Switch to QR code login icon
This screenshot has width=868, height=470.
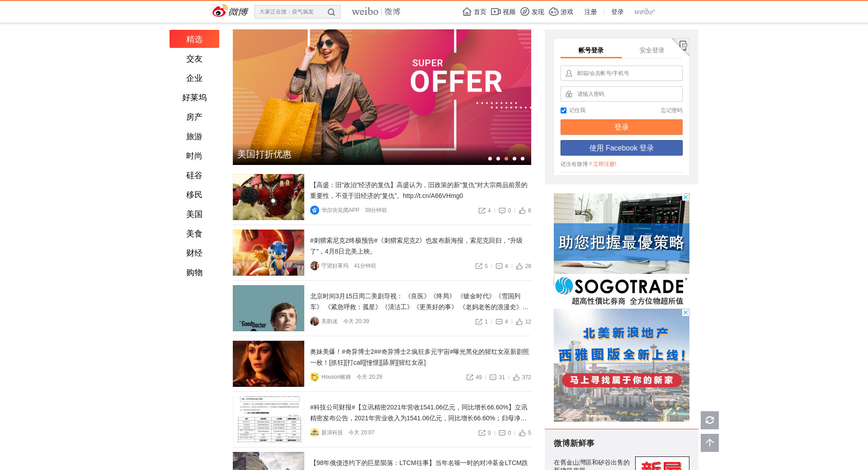[x=683, y=45]
